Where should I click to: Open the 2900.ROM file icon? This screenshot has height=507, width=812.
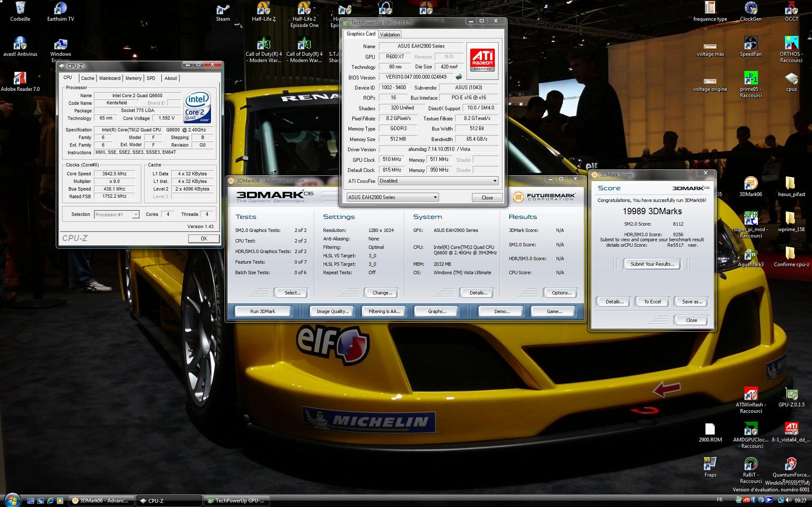pyautogui.click(x=710, y=430)
